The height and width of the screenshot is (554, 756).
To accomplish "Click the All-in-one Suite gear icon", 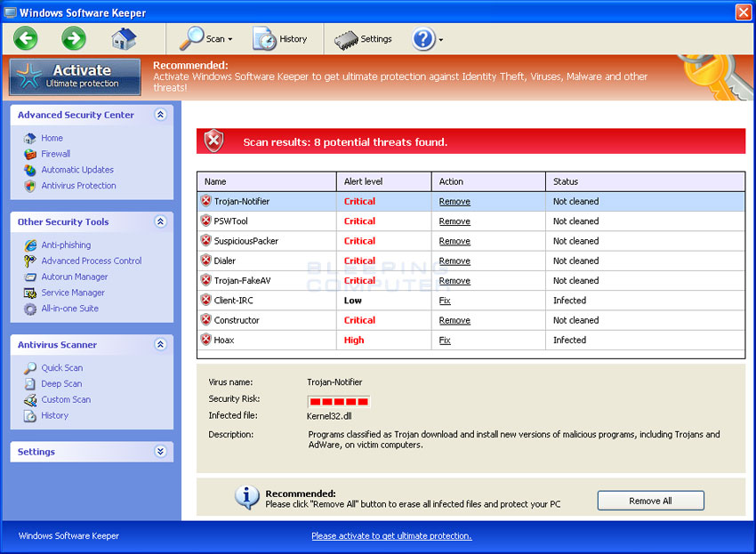I will coord(30,309).
